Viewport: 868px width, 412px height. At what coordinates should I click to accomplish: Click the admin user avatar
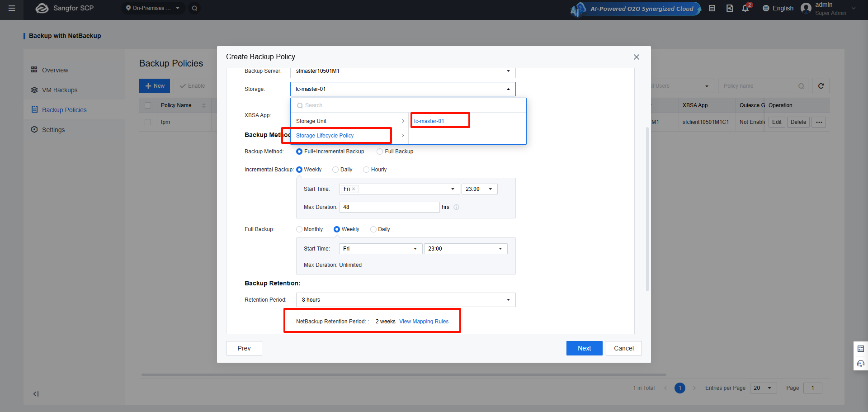click(x=806, y=8)
